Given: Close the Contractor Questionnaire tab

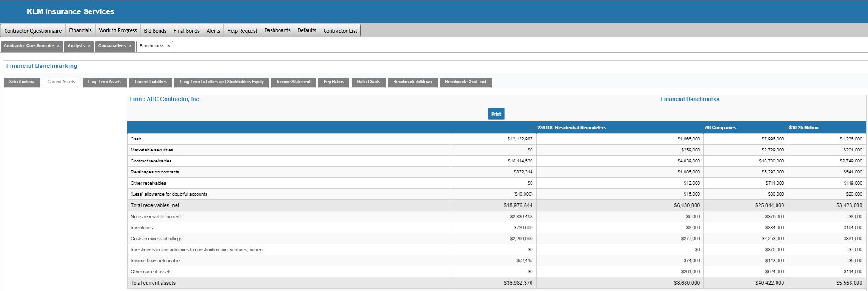Looking at the screenshot, I should [58, 46].
